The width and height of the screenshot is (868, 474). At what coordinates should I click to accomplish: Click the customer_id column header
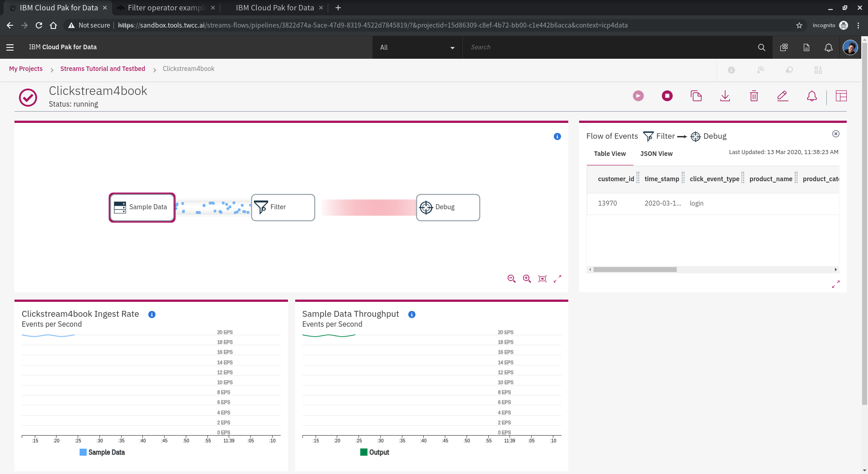coord(616,179)
